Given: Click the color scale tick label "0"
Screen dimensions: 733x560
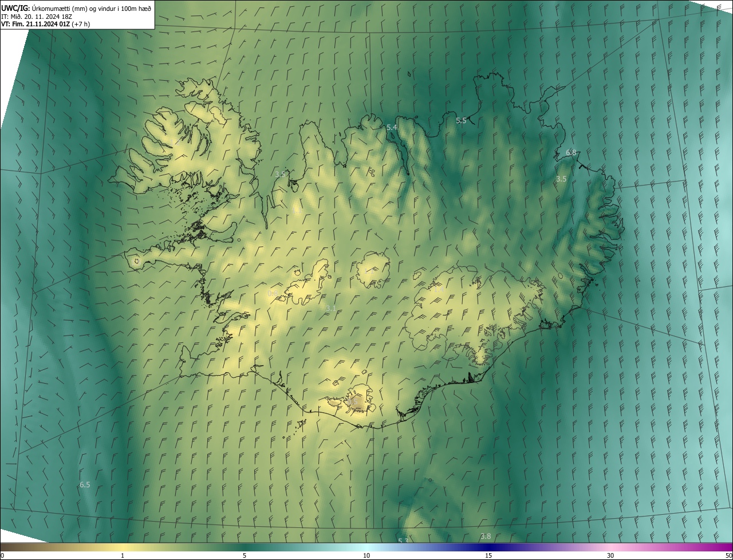Looking at the screenshot, I should [x=2, y=555].
